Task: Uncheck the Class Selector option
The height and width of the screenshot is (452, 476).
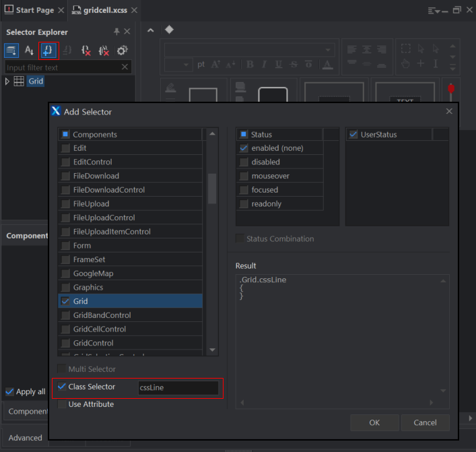Action: click(x=63, y=387)
